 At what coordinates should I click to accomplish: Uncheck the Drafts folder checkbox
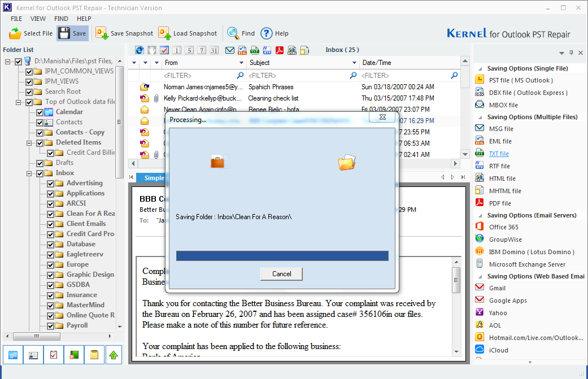pos(40,163)
